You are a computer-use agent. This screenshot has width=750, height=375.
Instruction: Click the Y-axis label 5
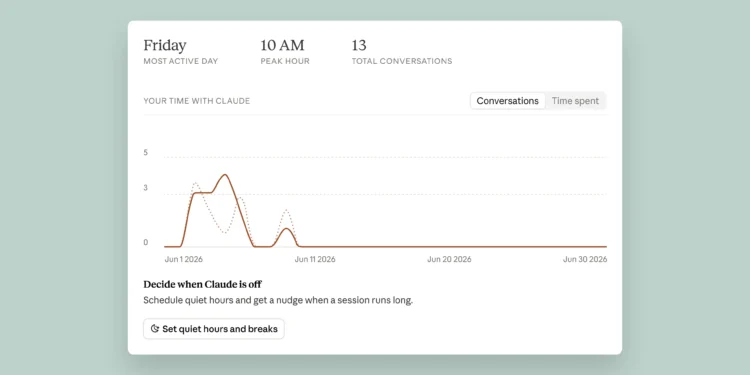point(145,153)
